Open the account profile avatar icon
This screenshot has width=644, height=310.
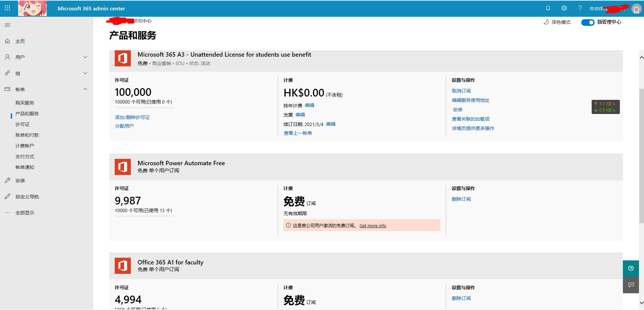point(636,9)
